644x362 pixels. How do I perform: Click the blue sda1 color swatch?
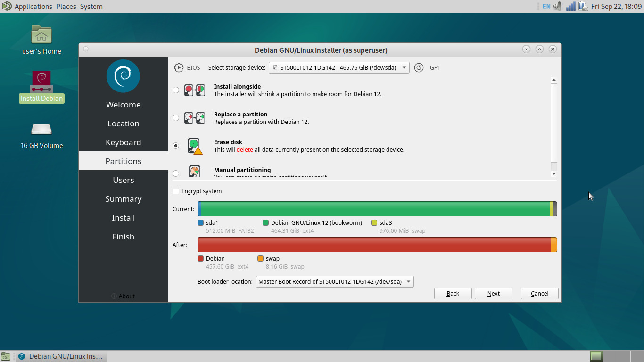click(201, 223)
